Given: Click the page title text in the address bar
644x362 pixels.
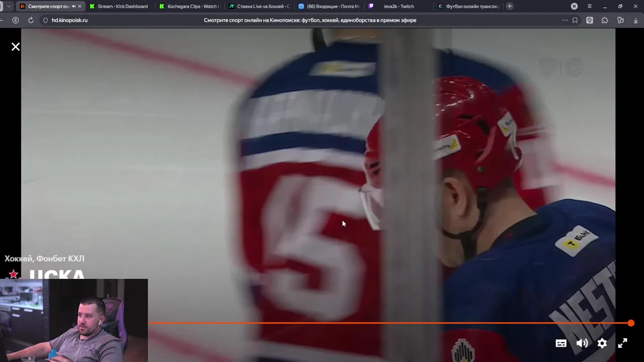Looking at the screenshot, I should click(310, 20).
